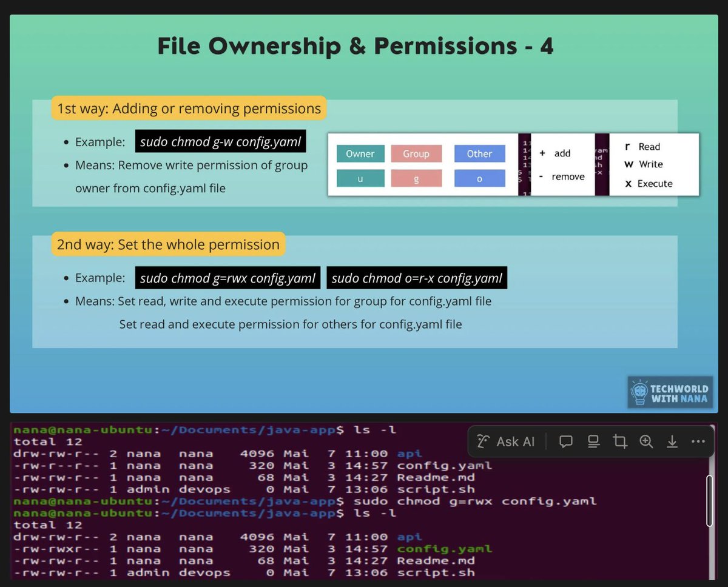Image resolution: width=728 pixels, height=587 pixels.
Task: Click the '1st way: Adding or removing permissions' heading
Action: click(x=189, y=109)
